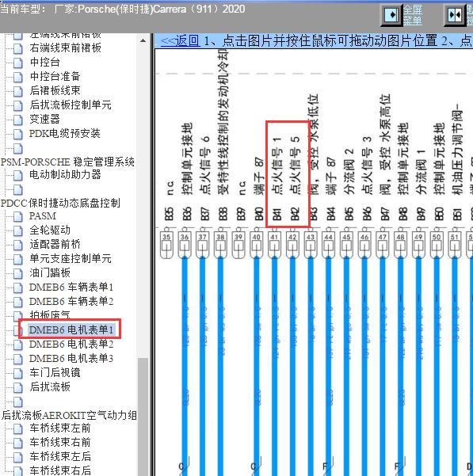Select PSM-PORSCHE 稳定管理系统 category
The height and width of the screenshot is (476, 473).
67,162
